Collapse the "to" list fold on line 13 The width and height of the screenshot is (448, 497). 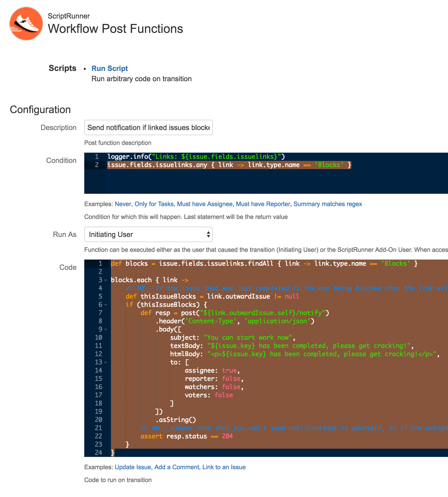pyautogui.click(x=106, y=362)
